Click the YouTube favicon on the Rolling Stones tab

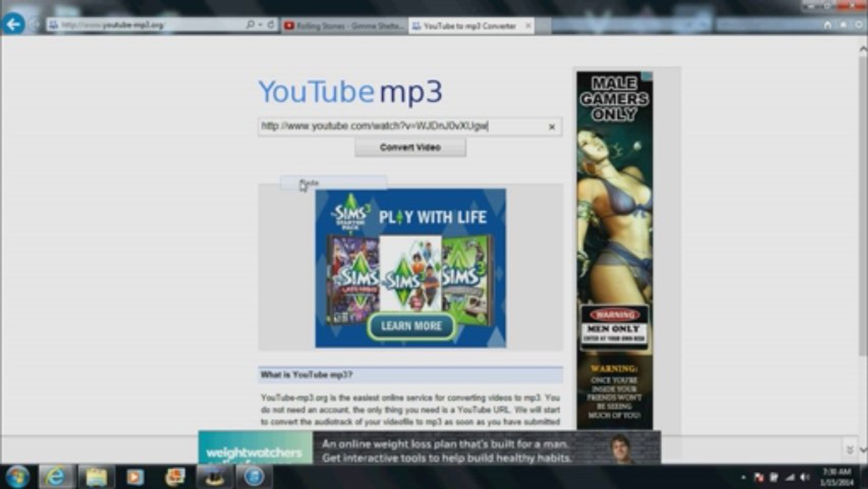[290, 26]
